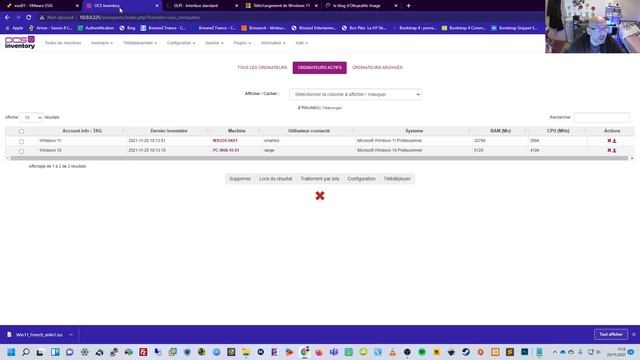
Task: Show hidden system tray icons chevron
Action: pos(554,352)
